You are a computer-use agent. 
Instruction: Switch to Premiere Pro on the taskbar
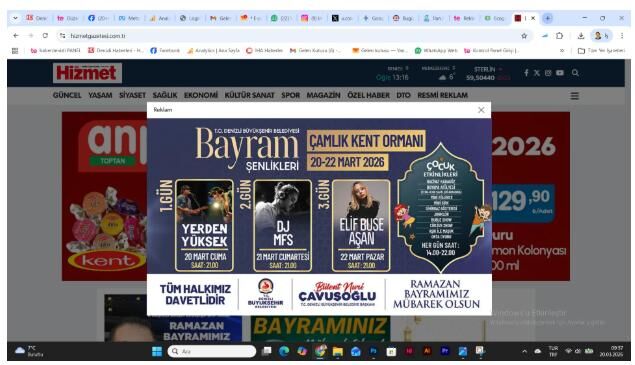[x=445, y=351]
